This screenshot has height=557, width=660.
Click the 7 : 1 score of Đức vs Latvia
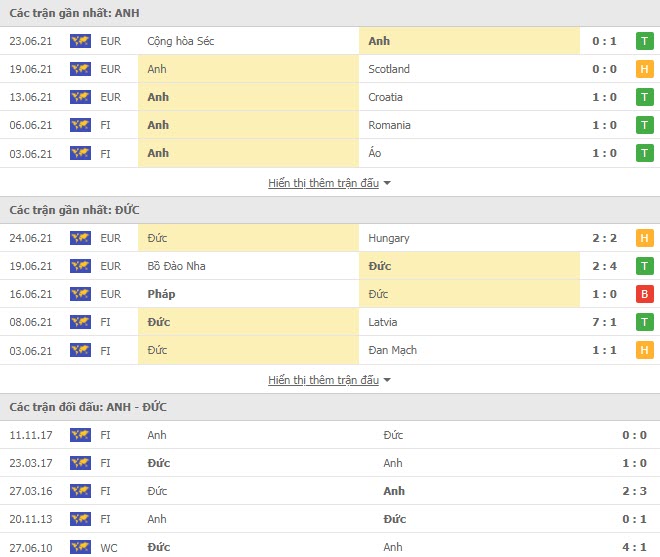tap(606, 322)
